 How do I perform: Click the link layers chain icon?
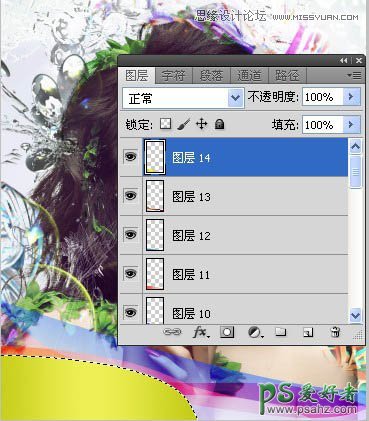click(172, 332)
